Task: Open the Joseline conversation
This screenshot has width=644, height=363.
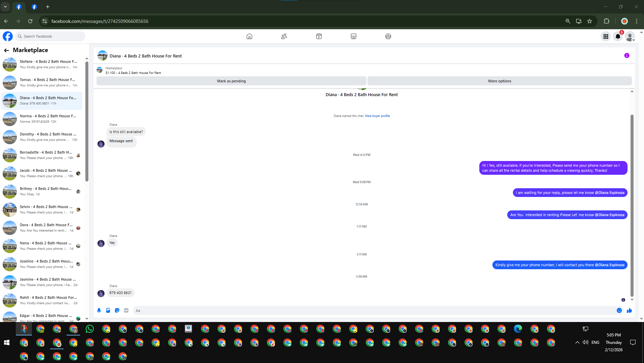Action: pyautogui.click(x=41, y=264)
